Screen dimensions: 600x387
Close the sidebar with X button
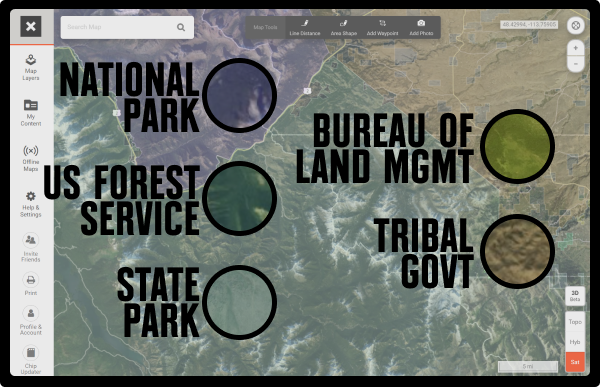tap(31, 26)
